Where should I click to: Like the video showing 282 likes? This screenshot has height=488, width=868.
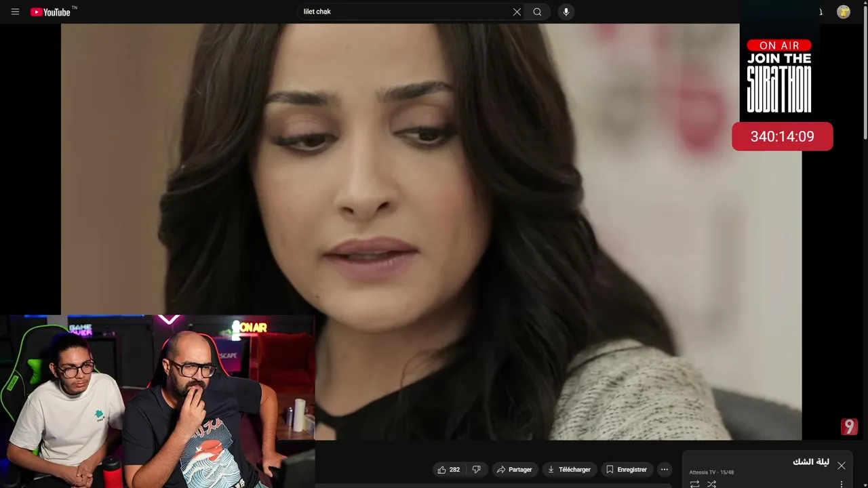click(448, 469)
